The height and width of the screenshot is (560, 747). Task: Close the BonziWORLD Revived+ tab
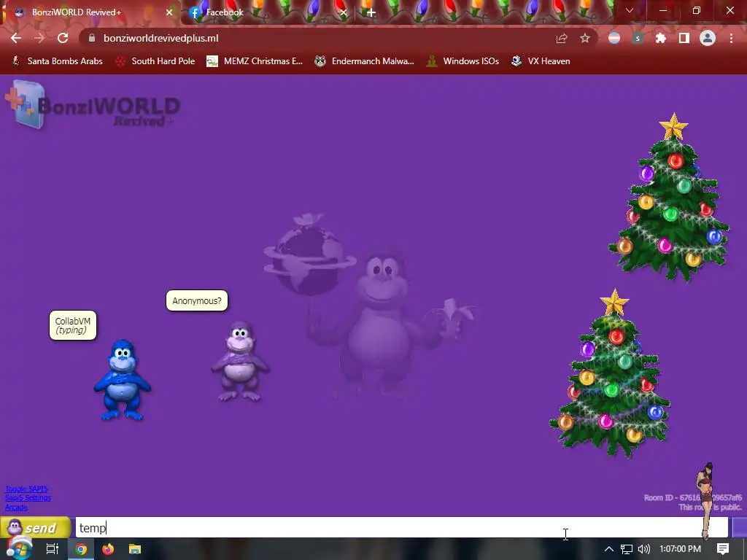pyautogui.click(x=169, y=12)
